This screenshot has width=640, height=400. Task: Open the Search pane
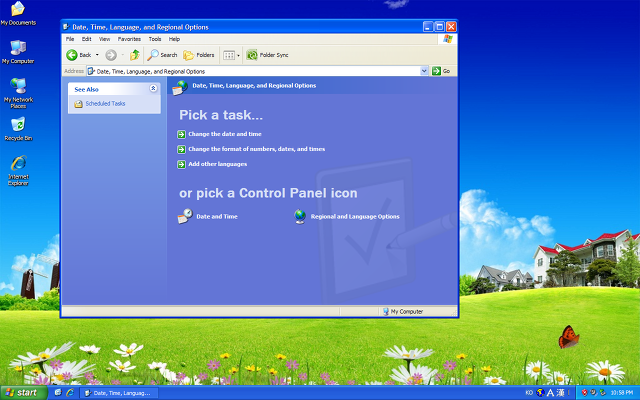(162, 55)
